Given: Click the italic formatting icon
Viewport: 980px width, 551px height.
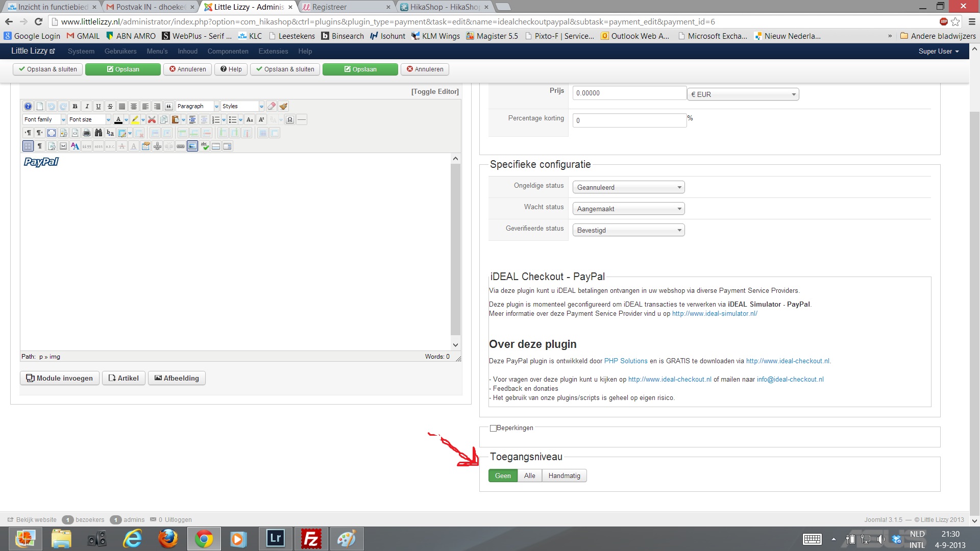Looking at the screenshot, I should click(x=87, y=106).
